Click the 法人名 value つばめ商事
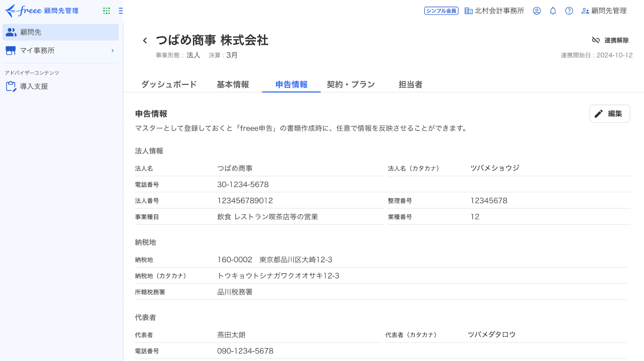Screen dimensions: 644x361 tap(235, 168)
